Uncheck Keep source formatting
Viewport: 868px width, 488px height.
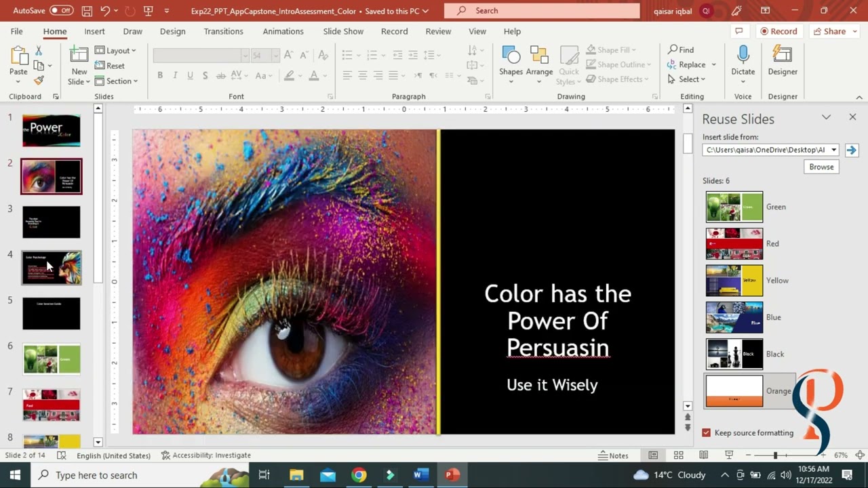point(707,432)
